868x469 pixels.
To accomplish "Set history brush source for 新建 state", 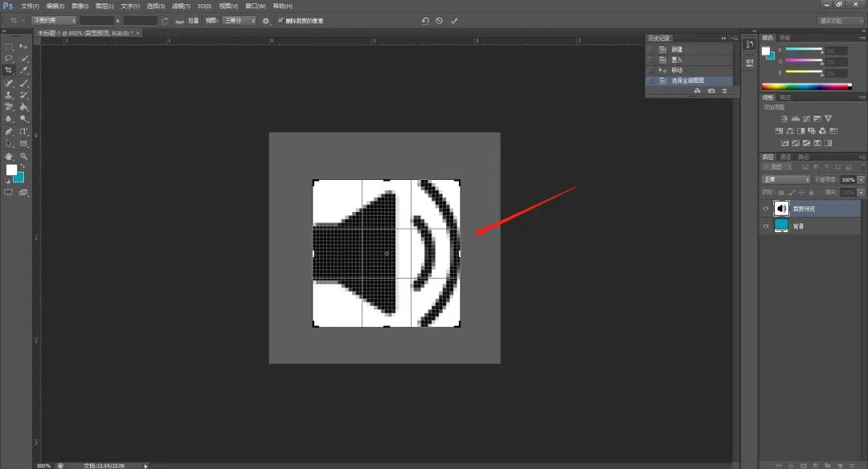I will (x=651, y=49).
